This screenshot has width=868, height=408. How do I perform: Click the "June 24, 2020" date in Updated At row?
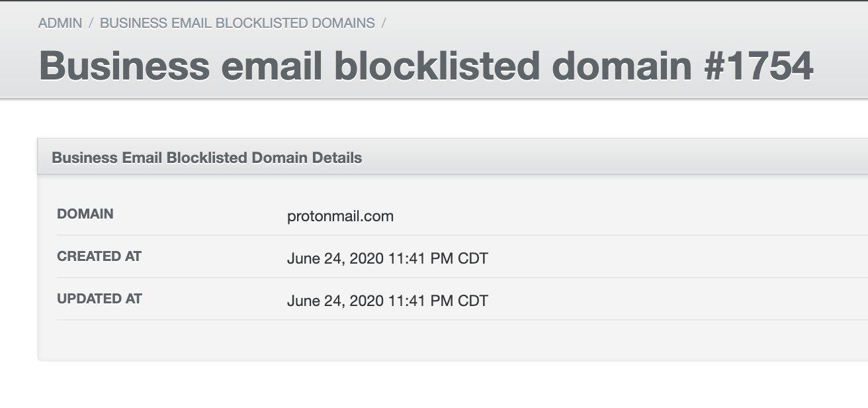tap(335, 301)
